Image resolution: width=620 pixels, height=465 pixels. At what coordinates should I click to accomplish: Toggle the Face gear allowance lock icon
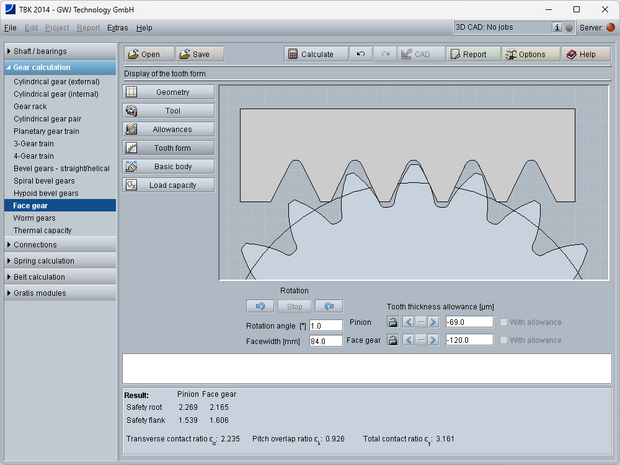pos(393,340)
